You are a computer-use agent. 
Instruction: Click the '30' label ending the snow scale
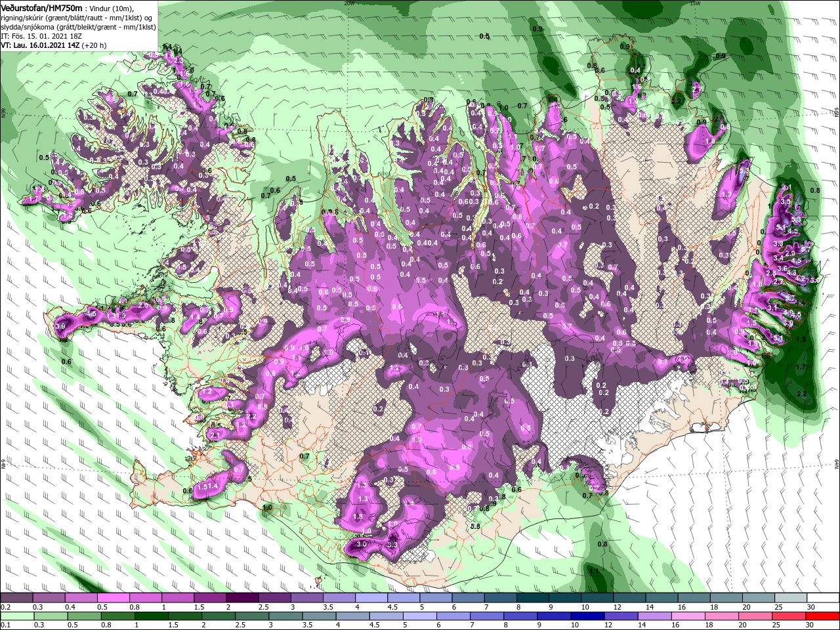[811, 607]
